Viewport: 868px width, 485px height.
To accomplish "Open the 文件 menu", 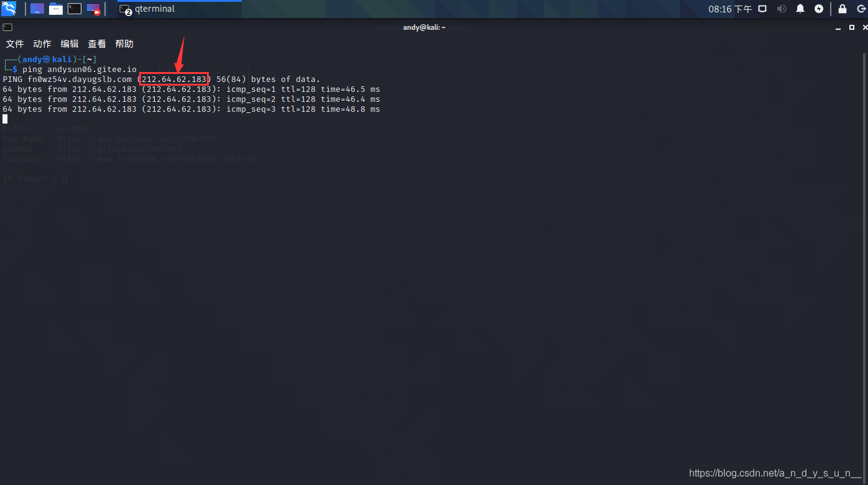I will 15,44.
